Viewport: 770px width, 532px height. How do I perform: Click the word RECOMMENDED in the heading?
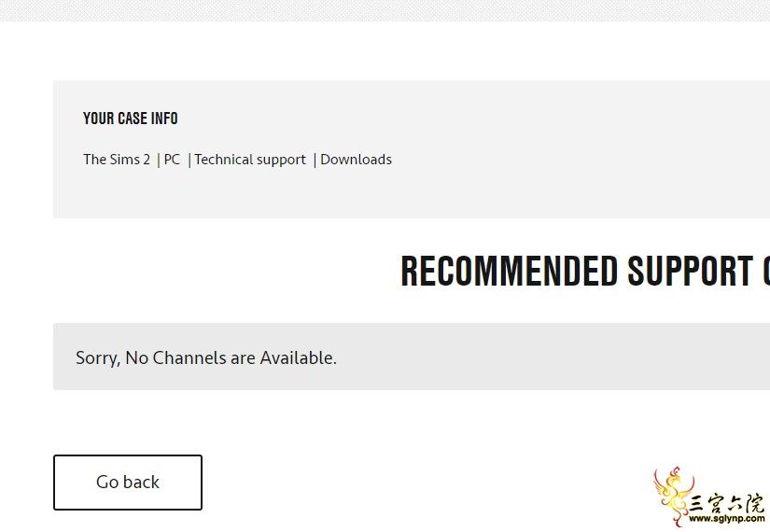[x=510, y=271]
